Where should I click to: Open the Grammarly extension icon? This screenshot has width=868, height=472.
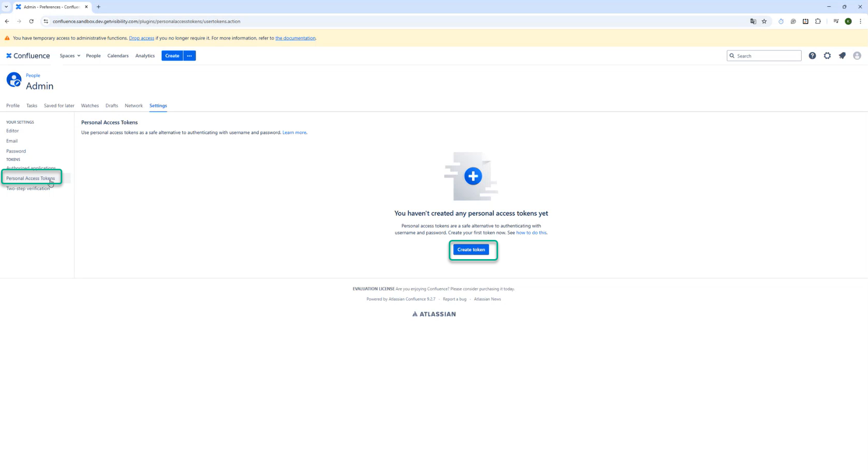pos(793,21)
